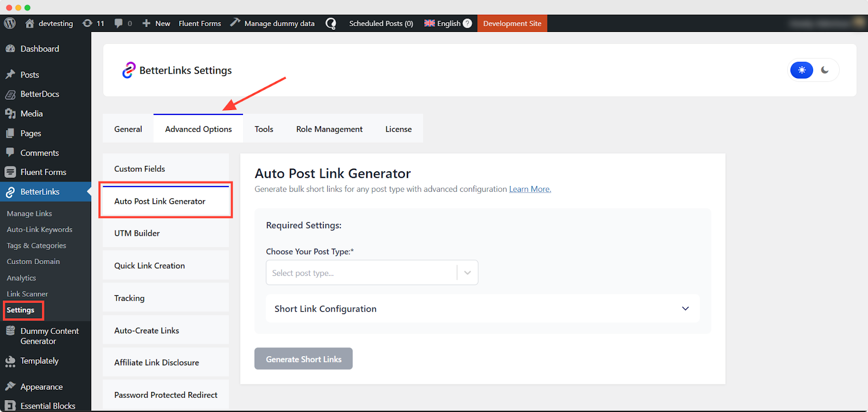
Task: Click the Dummy Content Generator icon
Action: [10, 331]
